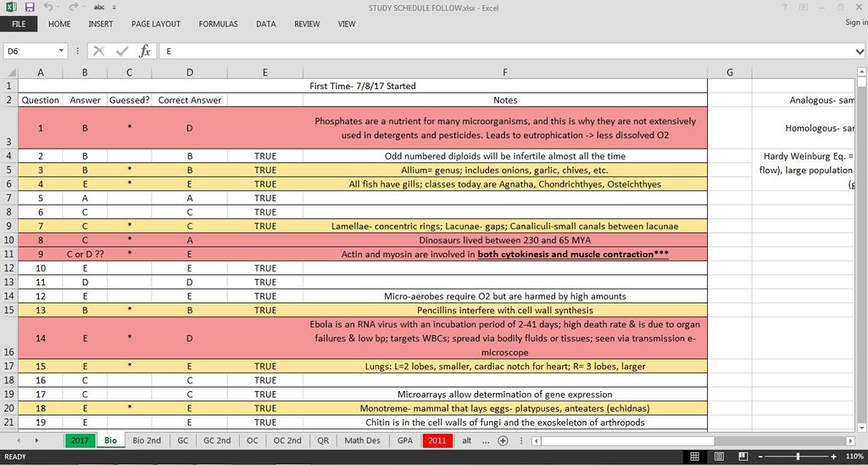Open the FORMULAS ribbon tab
This screenshot has width=868, height=465.
point(218,24)
